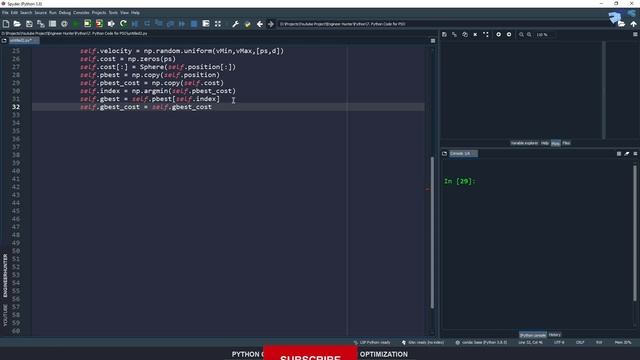Switch to the Variable explorer tab
The height and width of the screenshot is (360, 640).
pyautogui.click(x=524, y=143)
